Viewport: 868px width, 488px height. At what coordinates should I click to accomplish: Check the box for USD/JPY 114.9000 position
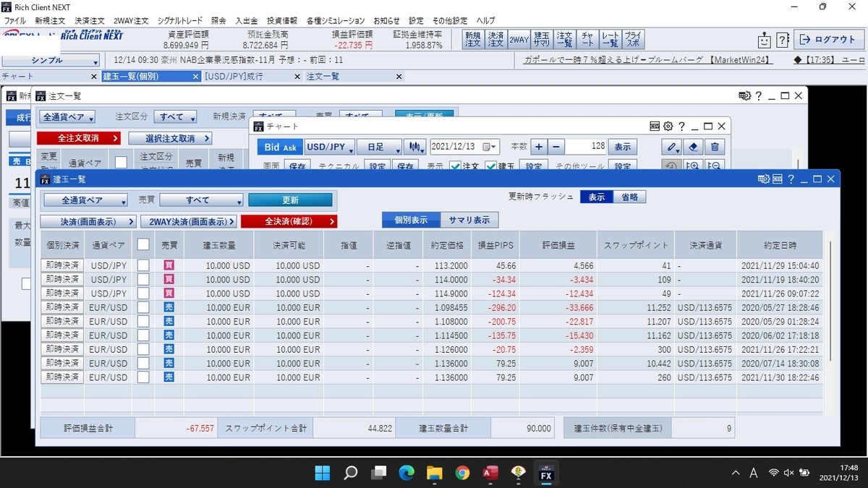pyautogui.click(x=143, y=293)
